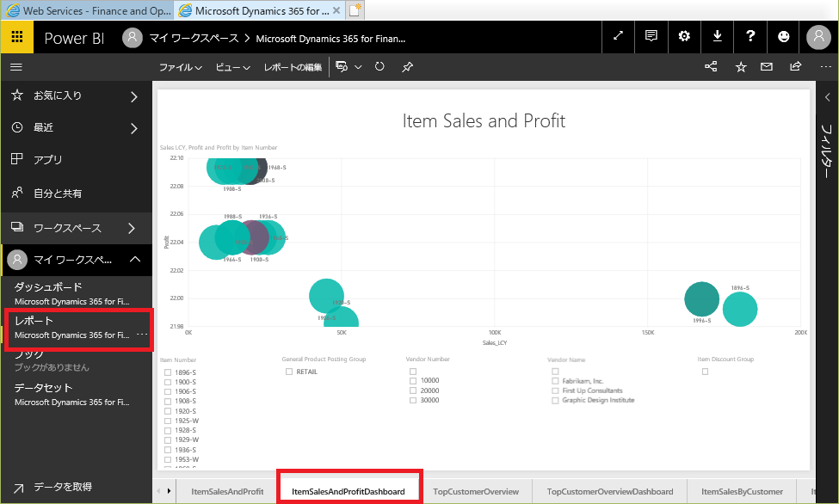Image resolution: width=839 pixels, height=504 pixels.
Task: Check the 1896-S item number box
Action: pos(168,372)
